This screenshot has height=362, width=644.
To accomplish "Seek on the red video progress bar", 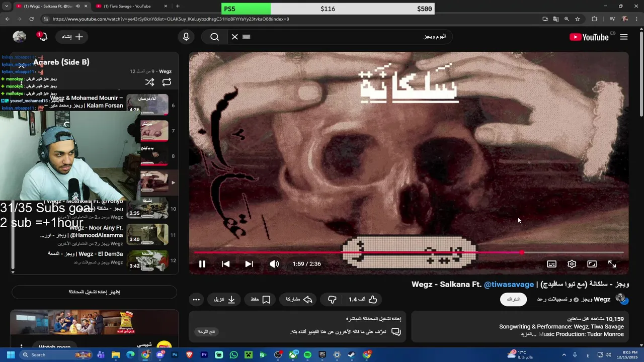I will pos(409,252).
